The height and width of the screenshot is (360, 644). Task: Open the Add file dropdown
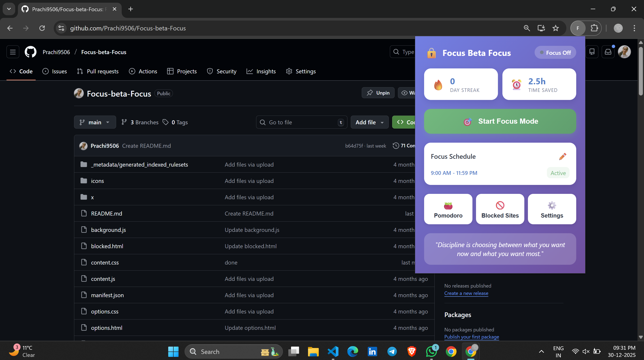[369, 122]
